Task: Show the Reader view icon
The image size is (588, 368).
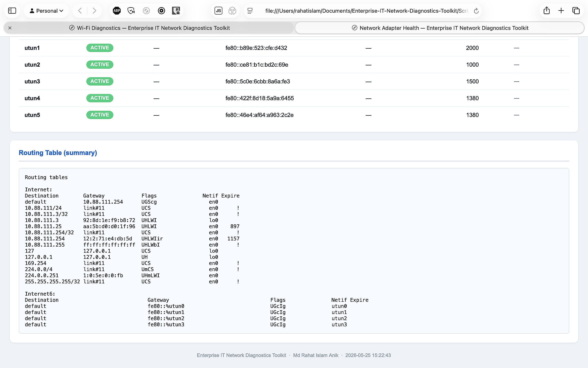Action: click(x=250, y=11)
